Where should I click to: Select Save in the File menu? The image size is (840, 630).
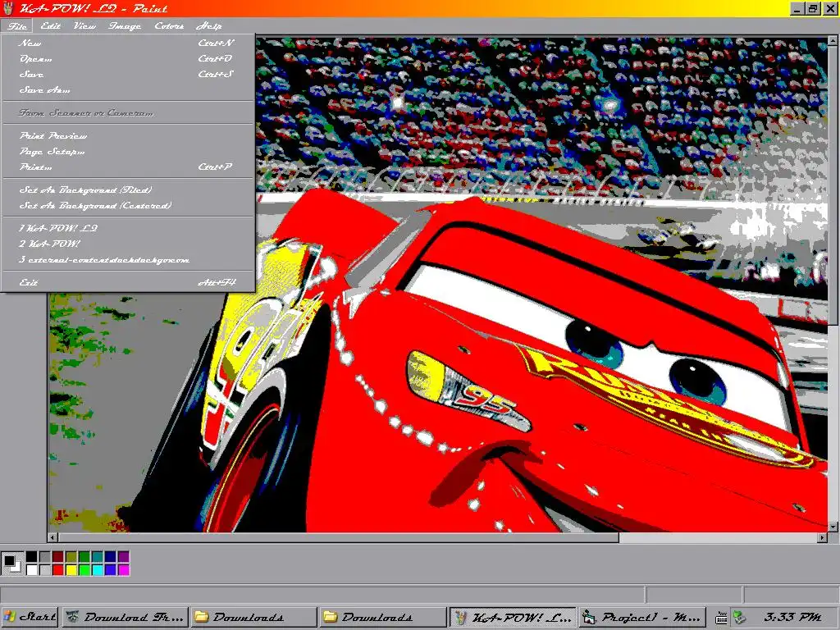click(128, 74)
